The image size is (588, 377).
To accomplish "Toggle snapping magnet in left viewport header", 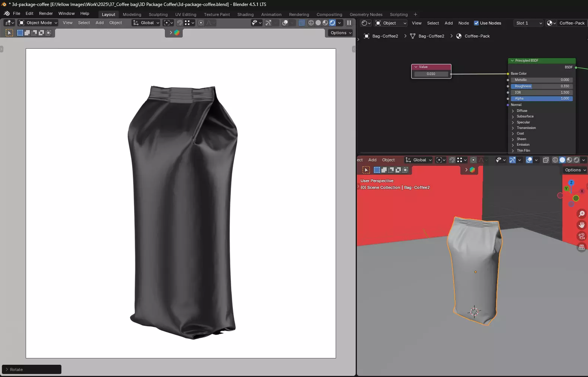I will [180, 23].
